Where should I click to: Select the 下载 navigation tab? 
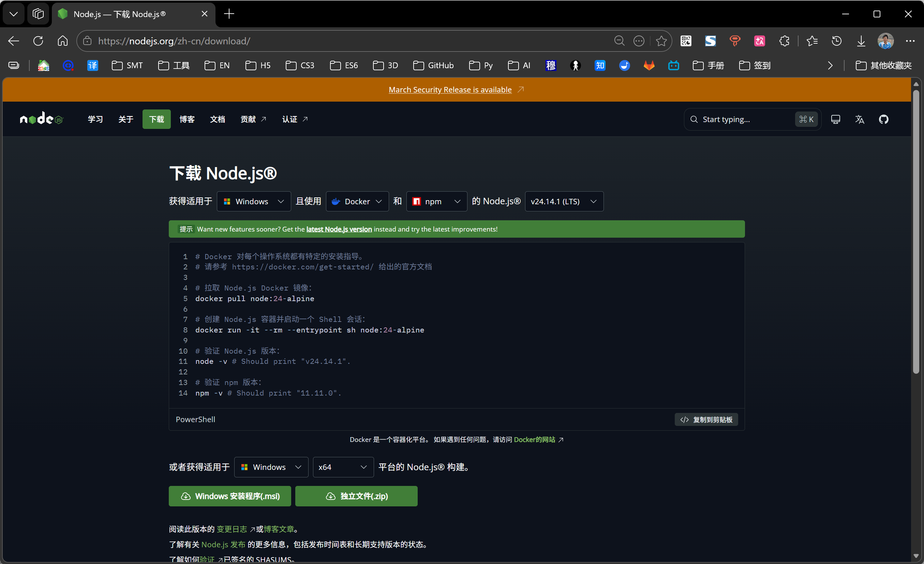157,119
